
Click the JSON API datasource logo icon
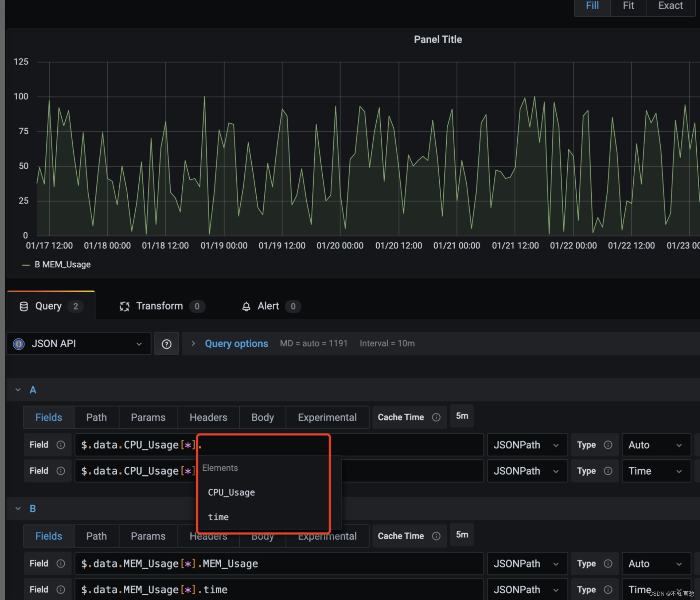click(18, 344)
